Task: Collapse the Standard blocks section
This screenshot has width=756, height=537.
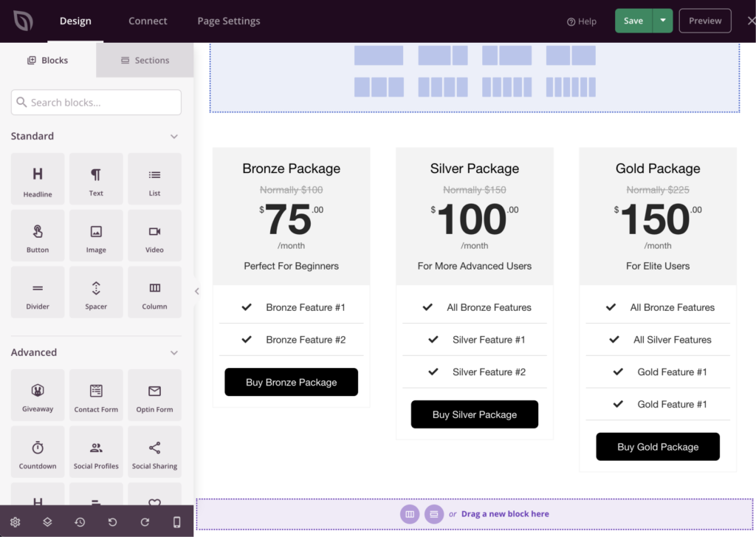Action: [174, 136]
